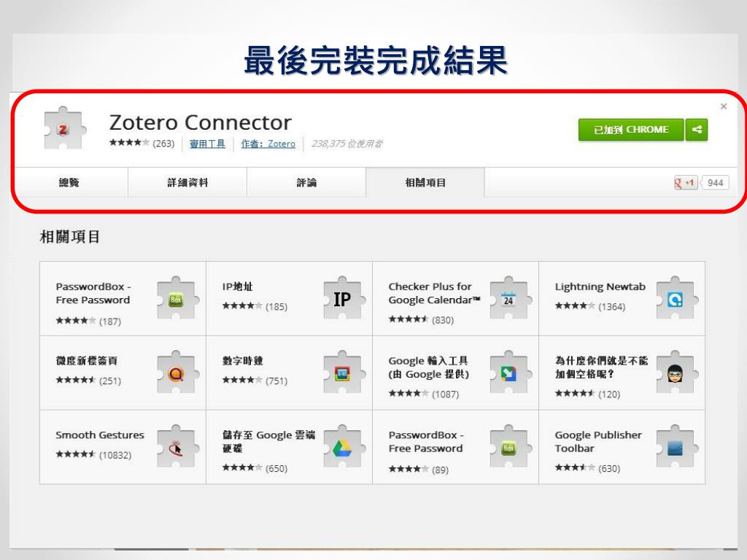Viewport: 747px width, 560px height.
Task: Click the share icon next to the green button
Action: pyautogui.click(x=697, y=130)
